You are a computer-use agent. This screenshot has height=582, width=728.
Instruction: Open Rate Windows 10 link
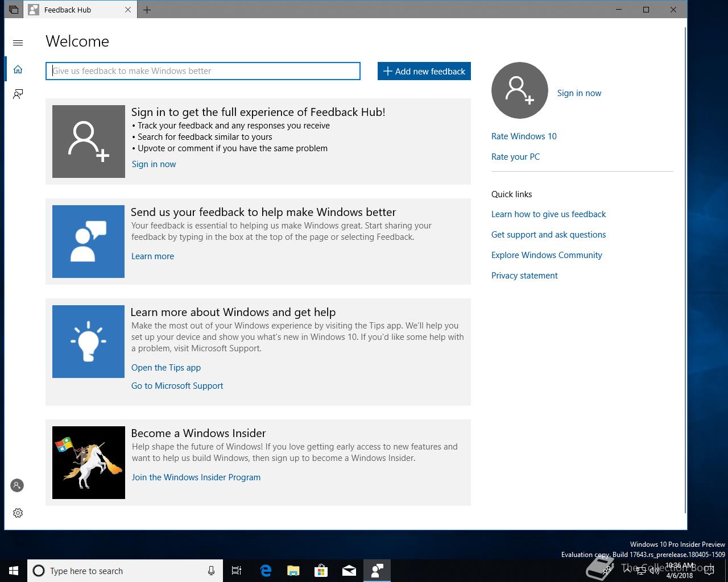tap(524, 136)
